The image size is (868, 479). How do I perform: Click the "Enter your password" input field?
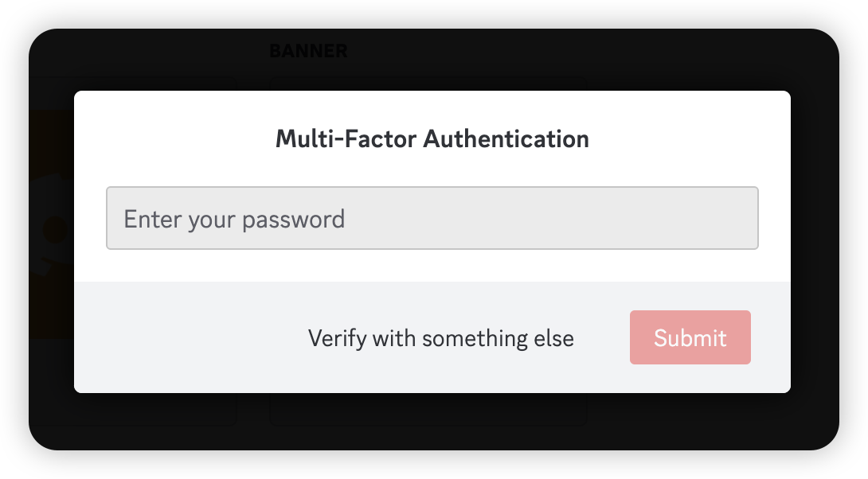point(432,218)
